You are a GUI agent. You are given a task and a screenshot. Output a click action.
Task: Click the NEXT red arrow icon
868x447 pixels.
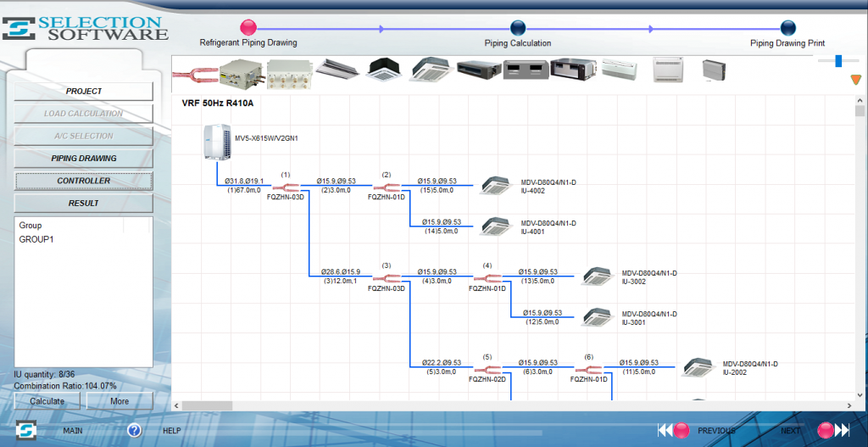[x=833, y=430]
